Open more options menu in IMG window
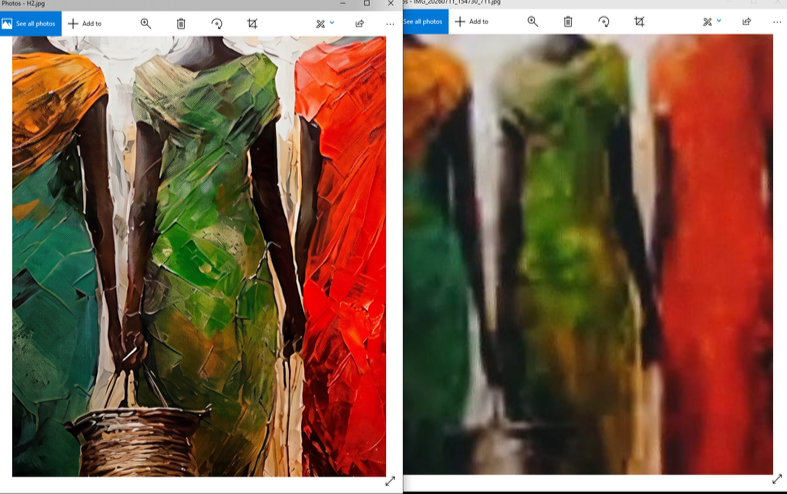 pos(777,22)
